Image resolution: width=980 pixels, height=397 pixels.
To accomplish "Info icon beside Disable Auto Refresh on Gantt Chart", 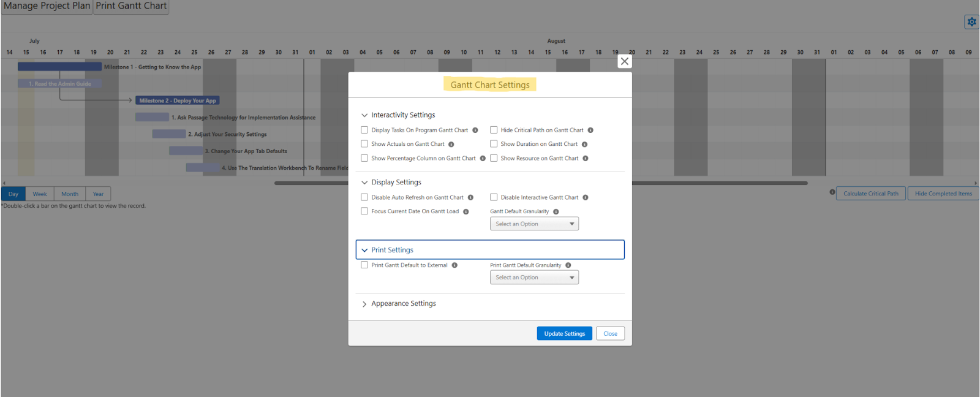I will click(470, 197).
